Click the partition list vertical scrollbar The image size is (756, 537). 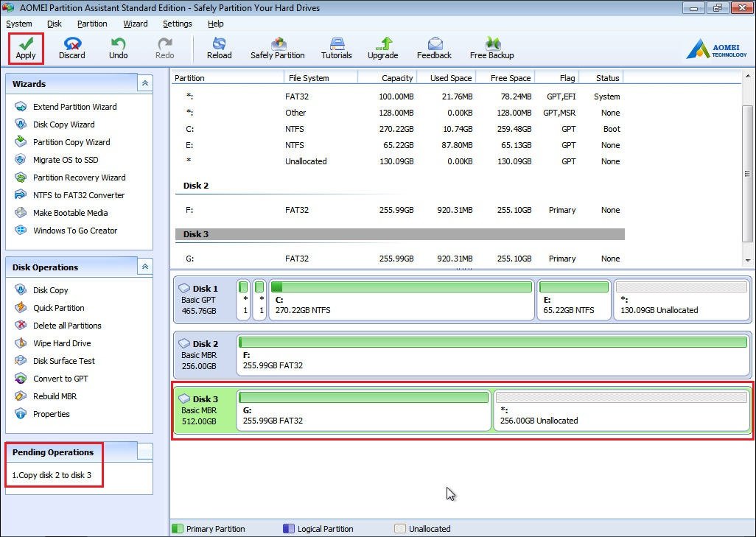click(749, 174)
